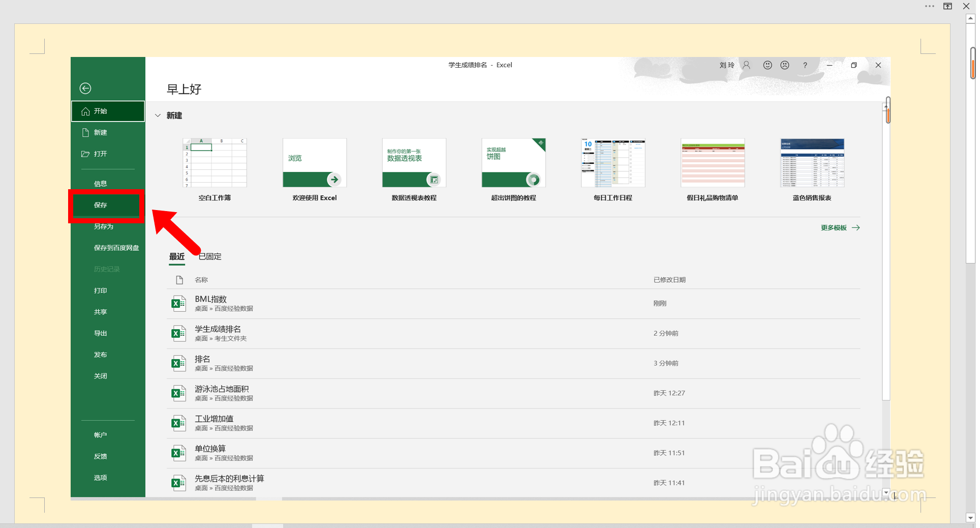Click the Excel icon beside 排名
Image resolution: width=980 pixels, height=528 pixels.
178,364
